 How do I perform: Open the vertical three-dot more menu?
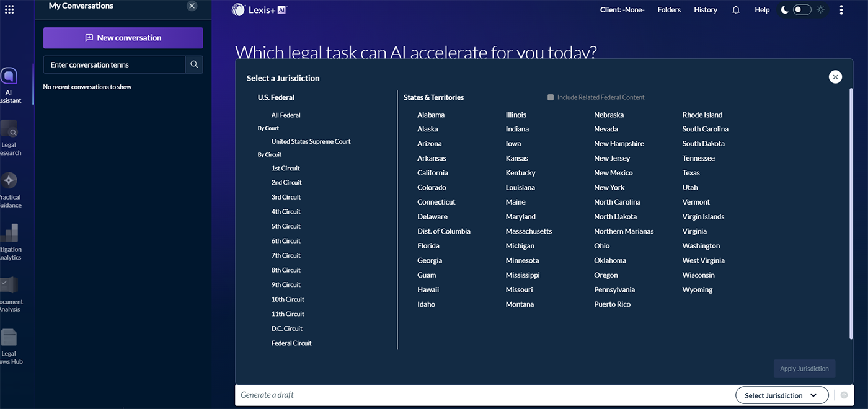pyautogui.click(x=841, y=10)
